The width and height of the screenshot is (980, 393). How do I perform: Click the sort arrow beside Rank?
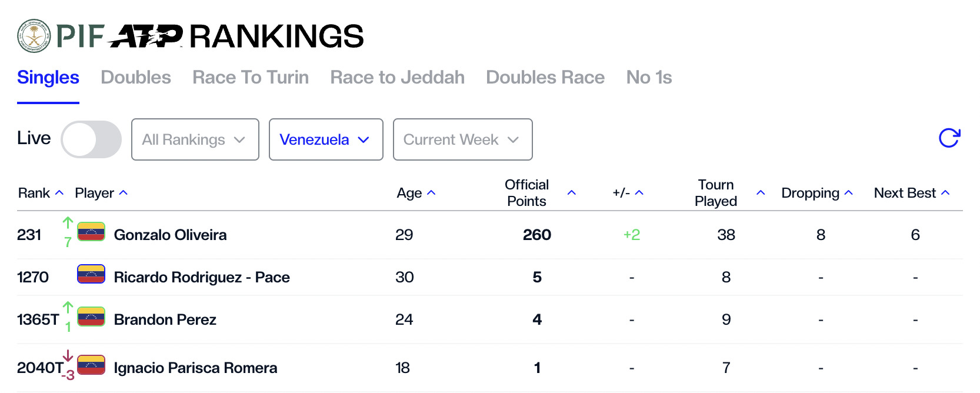point(59,193)
